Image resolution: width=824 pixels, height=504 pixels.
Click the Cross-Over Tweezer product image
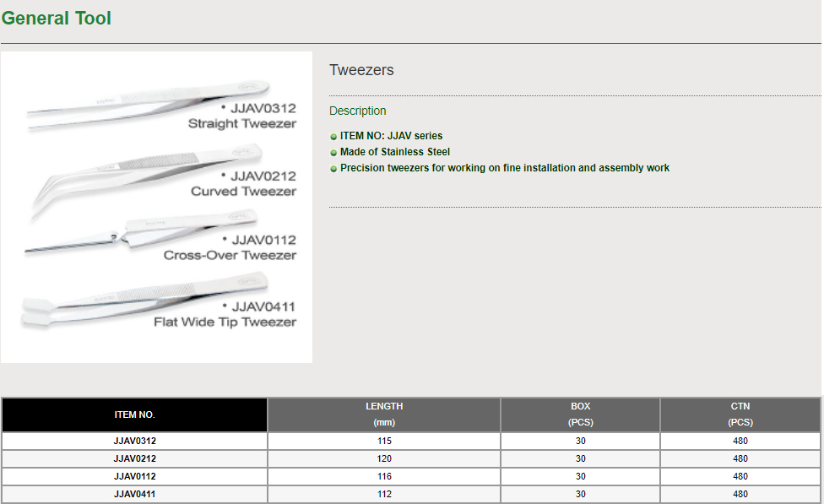click(127, 236)
